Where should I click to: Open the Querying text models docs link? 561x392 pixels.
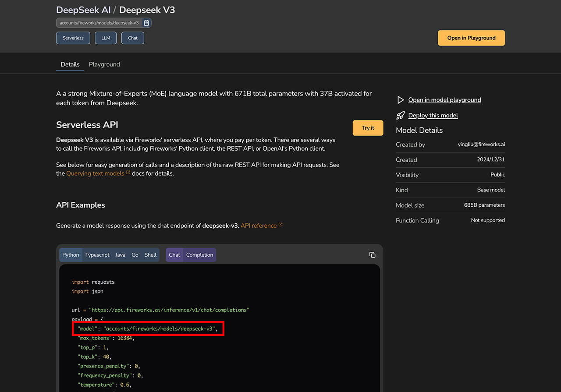click(95, 173)
